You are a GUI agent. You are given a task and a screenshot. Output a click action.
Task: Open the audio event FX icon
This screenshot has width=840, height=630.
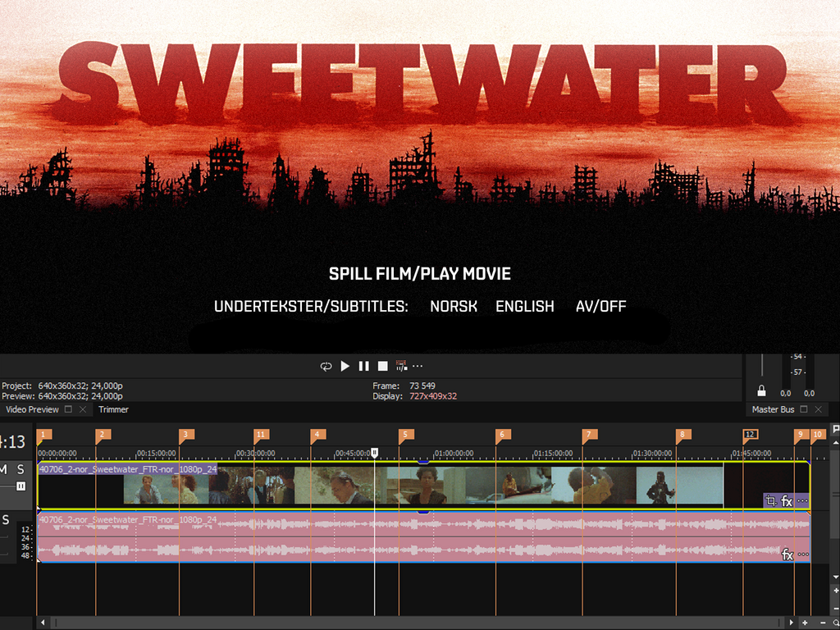click(787, 555)
